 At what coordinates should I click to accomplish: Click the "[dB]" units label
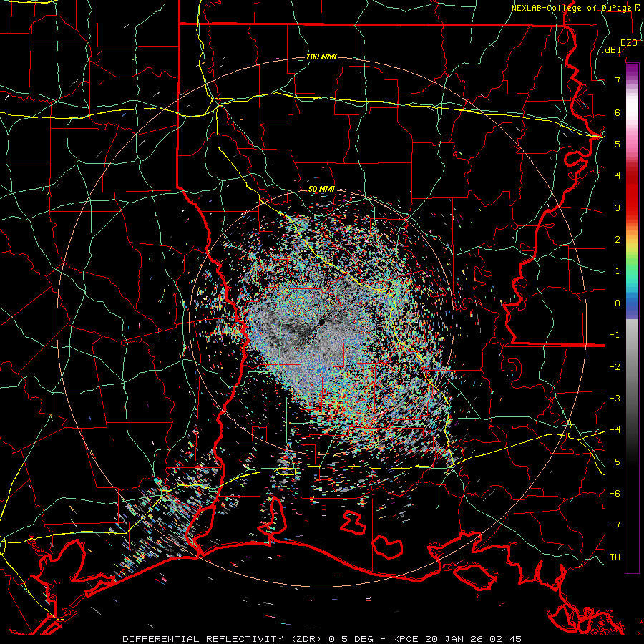pyautogui.click(x=611, y=50)
